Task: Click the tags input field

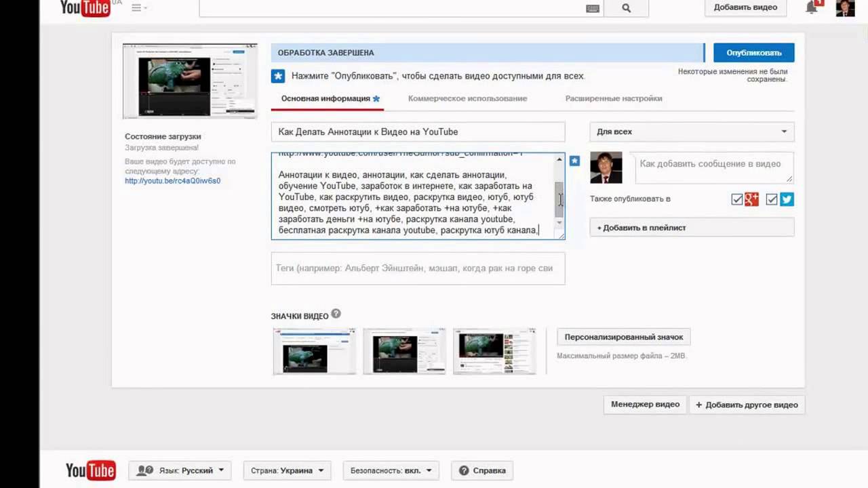Action: (x=418, y=268)
